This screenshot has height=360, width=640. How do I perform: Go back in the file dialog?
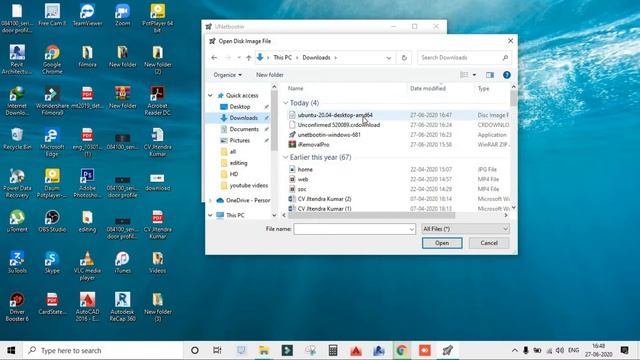coord(214,58)
